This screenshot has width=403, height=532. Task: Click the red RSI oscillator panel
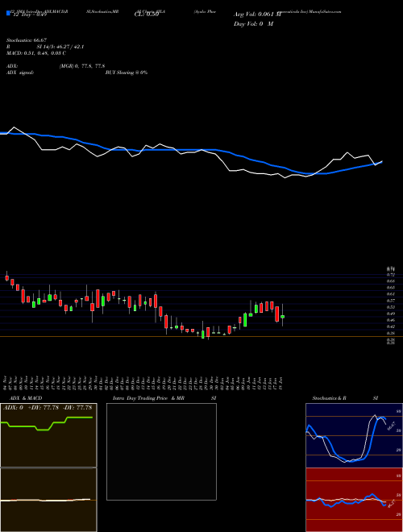click(354, 500)
